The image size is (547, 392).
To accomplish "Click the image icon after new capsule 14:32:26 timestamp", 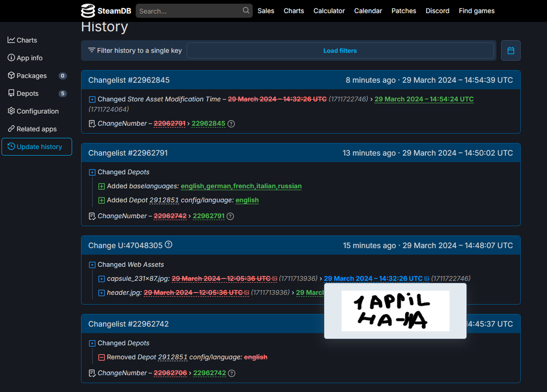I will click(427, 279).
